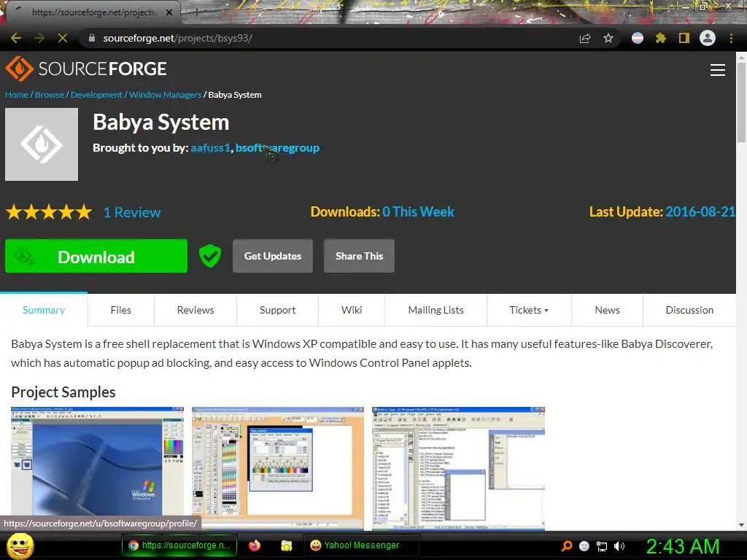Image resolution: width=747 pixels, height=560 pixels.
Task: Click the Last Update 2016-08-21 text
Action: coord(662,212)
